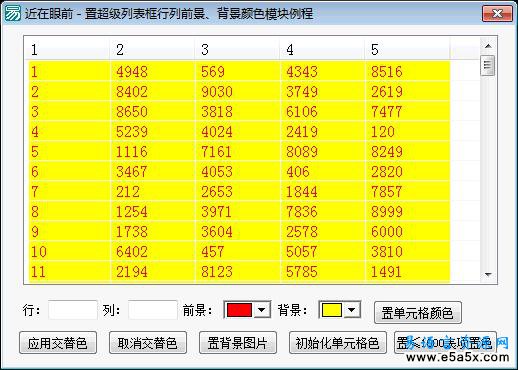Click the 应用交替色 button

[x=58, y=343]
